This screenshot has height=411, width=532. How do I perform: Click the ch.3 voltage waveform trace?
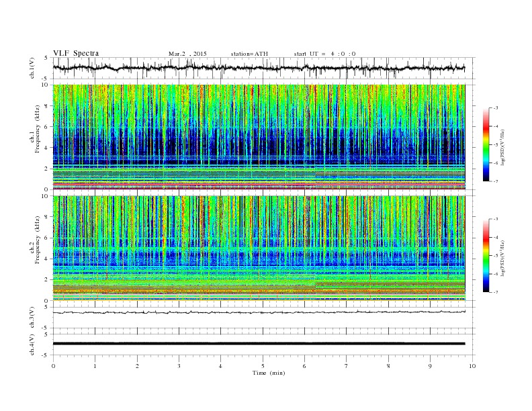click(259, 312)
